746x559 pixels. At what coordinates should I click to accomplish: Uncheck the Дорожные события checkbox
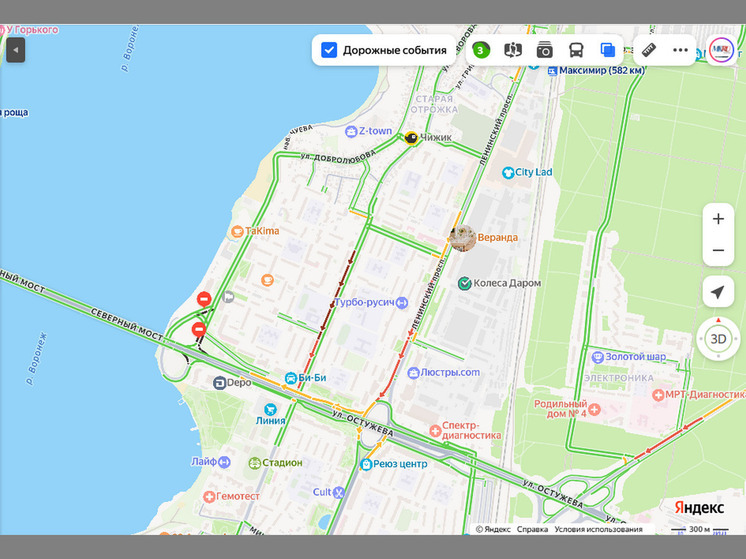[329, 50]
